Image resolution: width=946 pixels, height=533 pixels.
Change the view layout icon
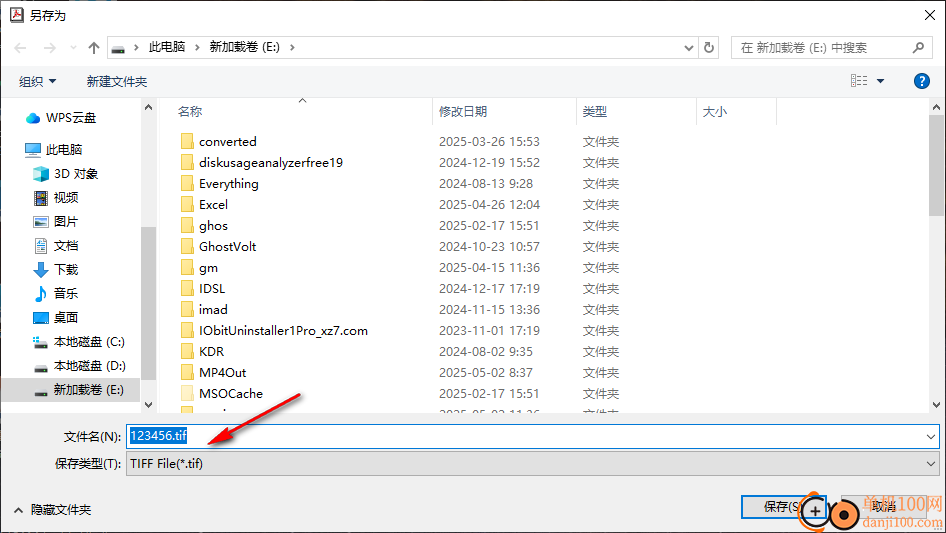coord(859,80)
